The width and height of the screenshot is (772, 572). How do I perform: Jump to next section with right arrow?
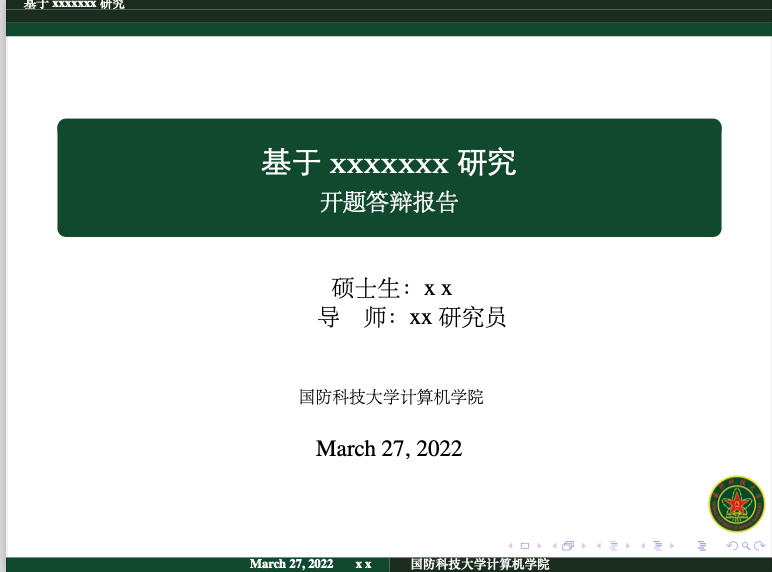click(x=672, y=546)
